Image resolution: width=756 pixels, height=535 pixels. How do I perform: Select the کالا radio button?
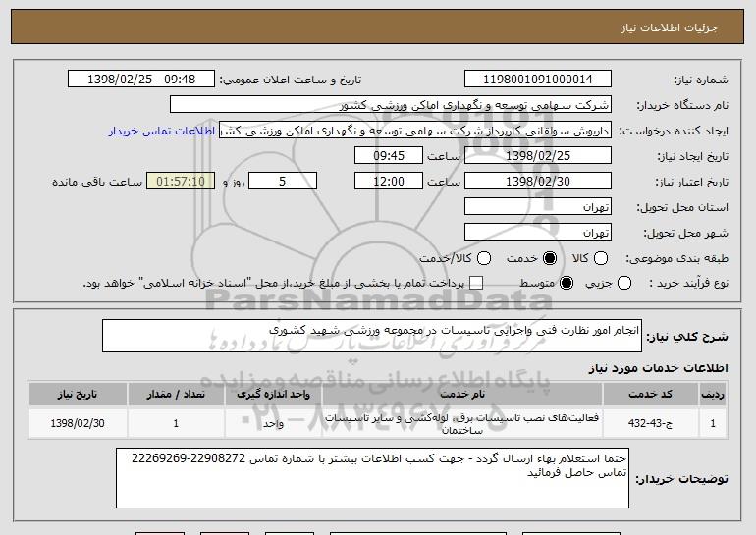[601, 258]
